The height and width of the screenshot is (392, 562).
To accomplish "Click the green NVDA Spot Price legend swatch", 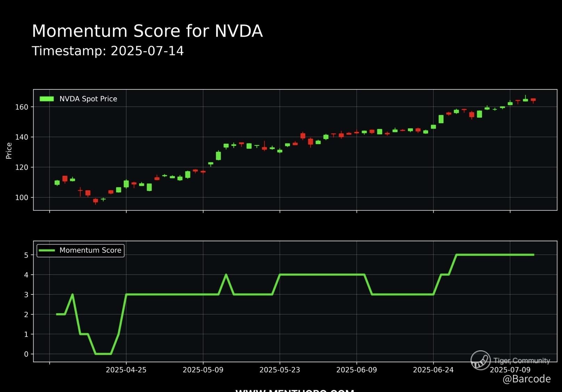I will 47,99.
